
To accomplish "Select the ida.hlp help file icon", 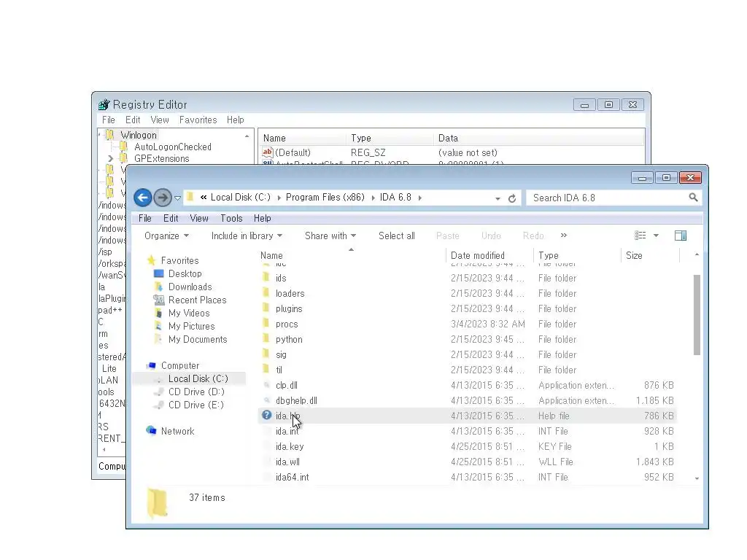I will [267, 415].
